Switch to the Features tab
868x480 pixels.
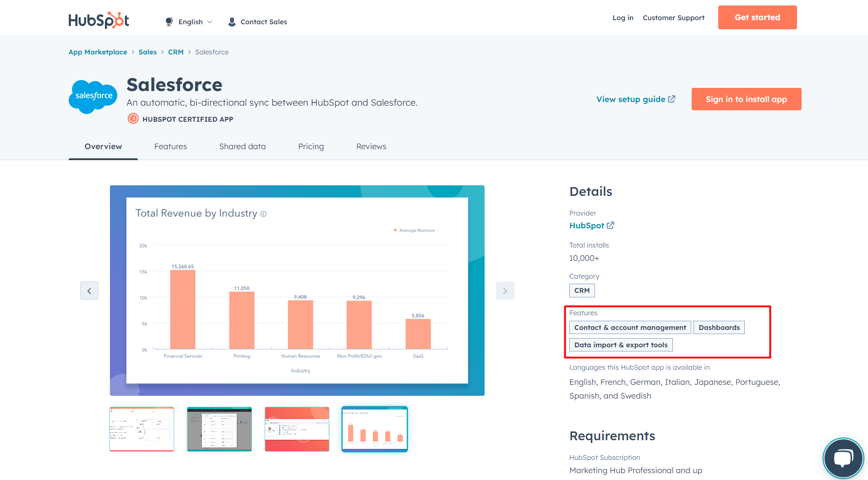coord(170,146)
